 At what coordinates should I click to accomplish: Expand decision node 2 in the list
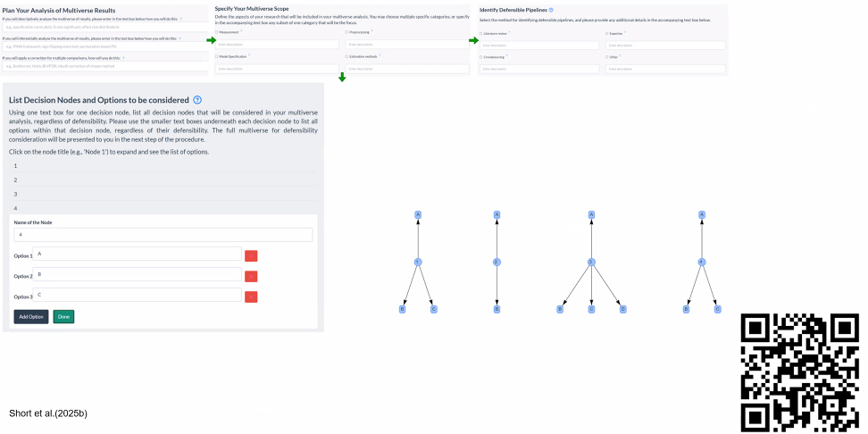pyautogui.click(x=15, y=179)
